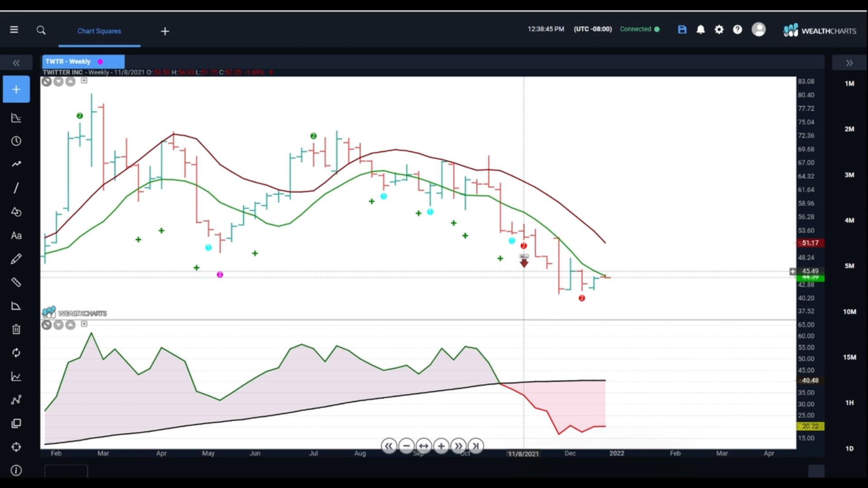The height and width of the screenshot is (488, 868).
Task: Click the 51.17 price label on the axis
Action: pos(810,243)
